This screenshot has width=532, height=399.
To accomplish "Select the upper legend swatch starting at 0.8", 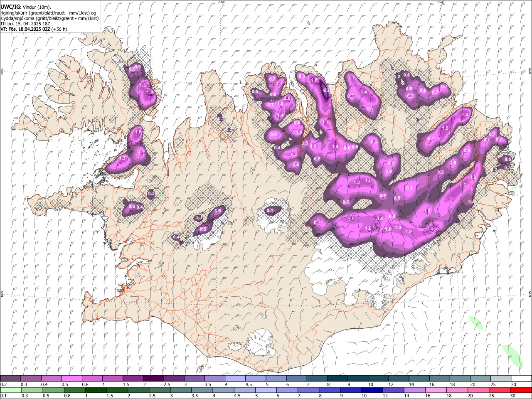I will click(92, 379).
